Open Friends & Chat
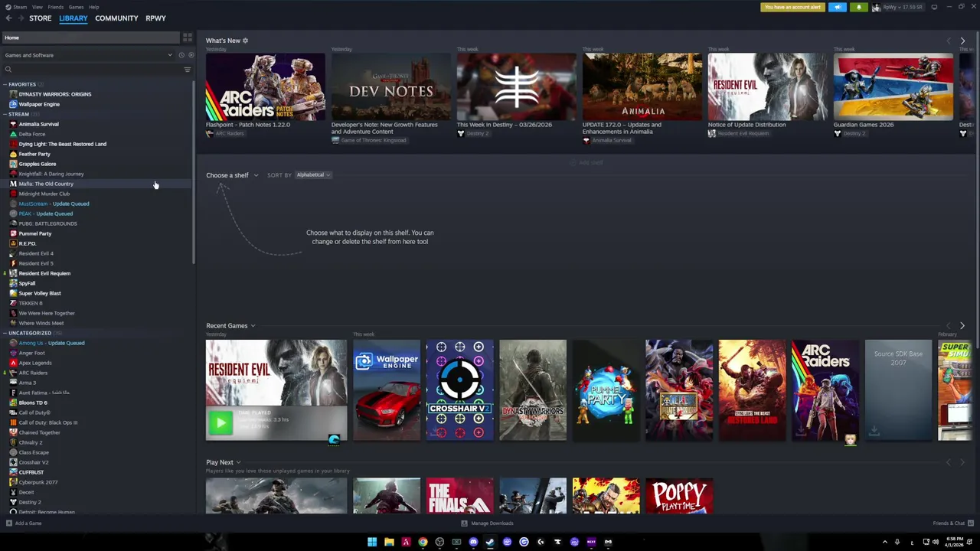 click(952, 523)
